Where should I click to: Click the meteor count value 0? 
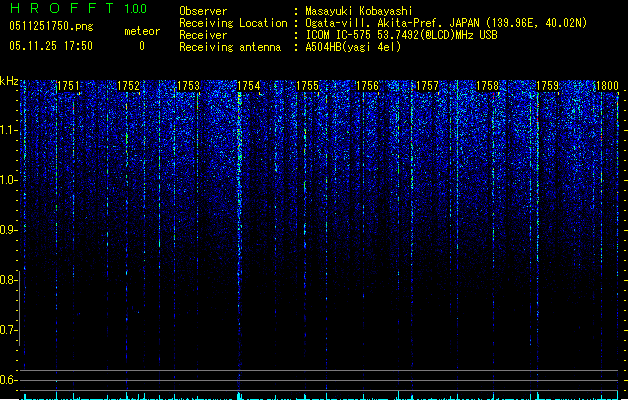142,46
